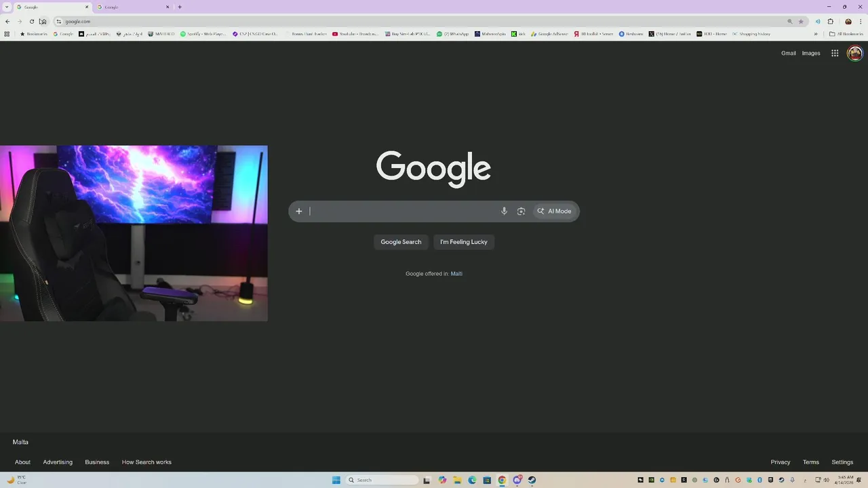This screenshot has width=868, height=488.
Task: Click the Google Search button
Action: click(x=401, y=242)
